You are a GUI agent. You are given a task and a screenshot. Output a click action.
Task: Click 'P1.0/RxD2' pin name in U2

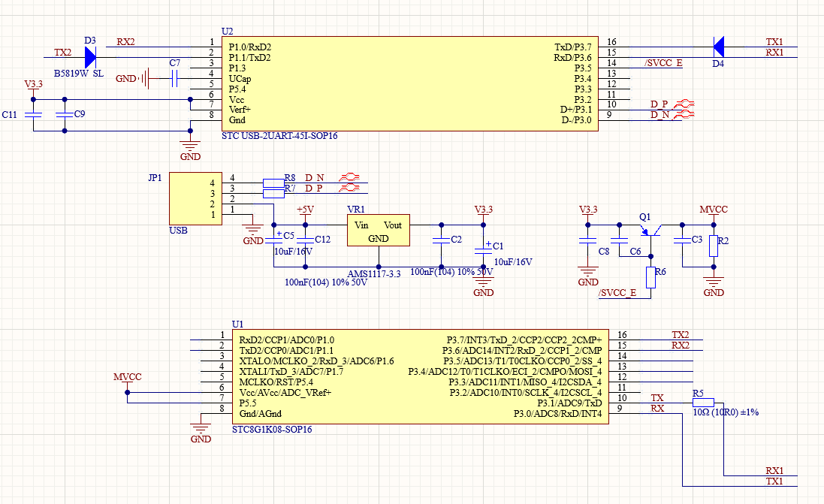click(249, 47)
